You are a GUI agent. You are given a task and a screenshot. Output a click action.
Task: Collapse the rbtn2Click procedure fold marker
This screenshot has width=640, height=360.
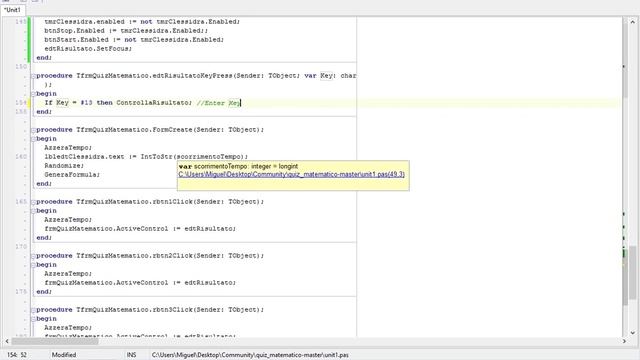(x=33, y=256)
